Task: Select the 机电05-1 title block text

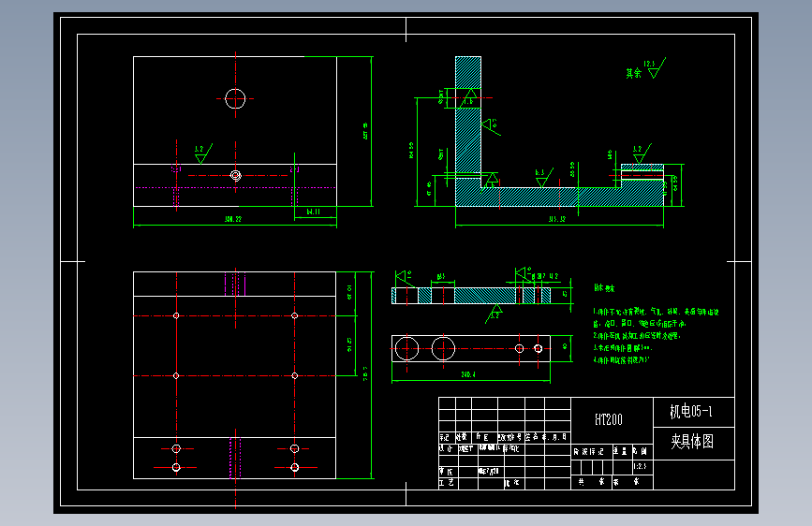Action: 691,412
